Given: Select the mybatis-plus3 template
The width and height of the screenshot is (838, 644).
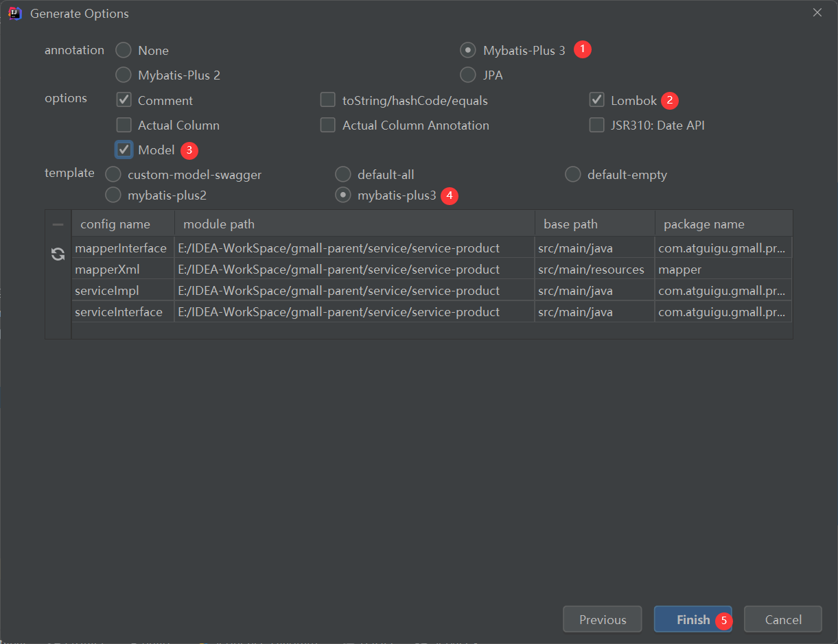Looking at the screenshot, I should 343,195.
